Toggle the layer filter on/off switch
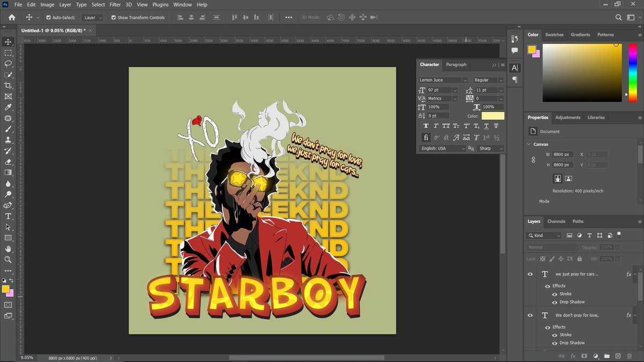This screenshot has height=362, width=644. [x=618, y=234]
